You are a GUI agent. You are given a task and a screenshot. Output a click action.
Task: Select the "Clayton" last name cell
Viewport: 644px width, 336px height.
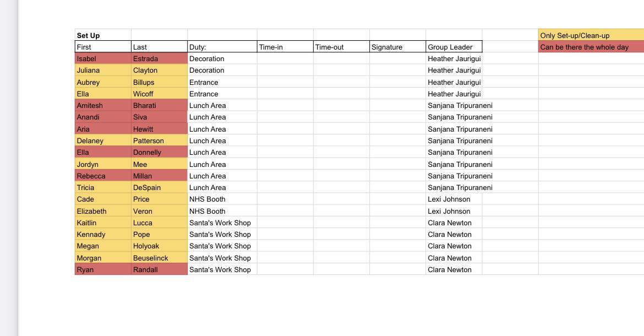(159, 71)
